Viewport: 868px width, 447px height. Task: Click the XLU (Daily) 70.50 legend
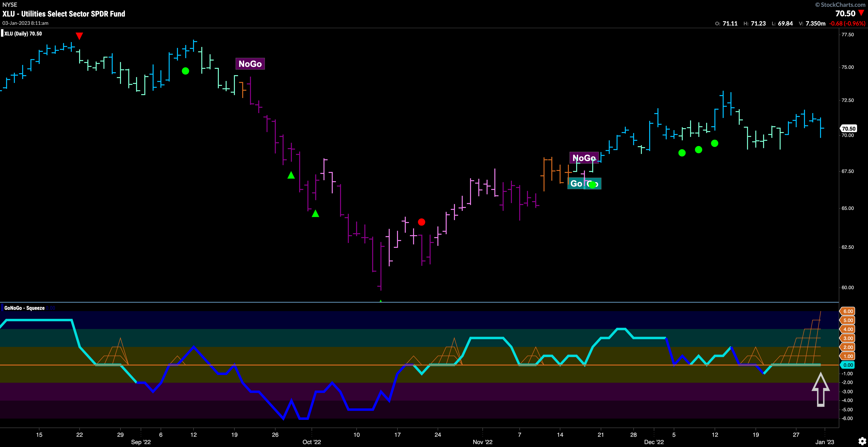tap(23, 34)
